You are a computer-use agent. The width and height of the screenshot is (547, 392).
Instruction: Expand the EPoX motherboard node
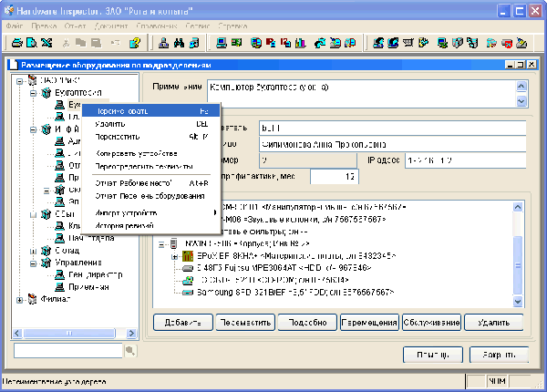[174, 257]
